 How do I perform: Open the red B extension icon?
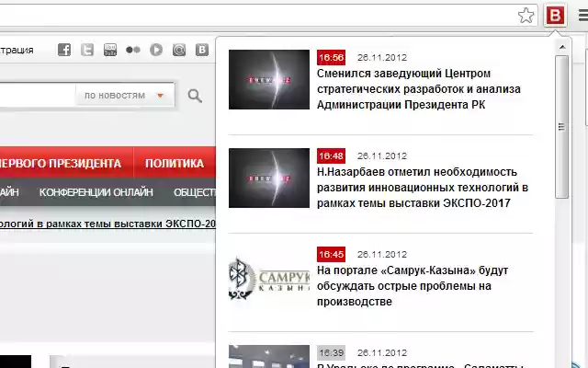(x=555, y=16)
